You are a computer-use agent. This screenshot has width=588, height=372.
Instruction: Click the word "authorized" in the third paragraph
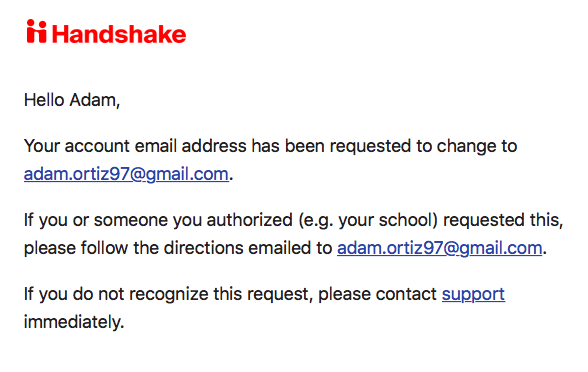[250, 220]
